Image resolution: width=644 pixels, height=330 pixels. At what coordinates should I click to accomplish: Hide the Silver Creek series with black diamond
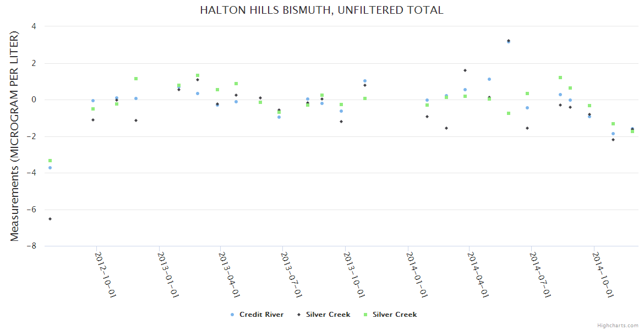click(x=328, y=315)
